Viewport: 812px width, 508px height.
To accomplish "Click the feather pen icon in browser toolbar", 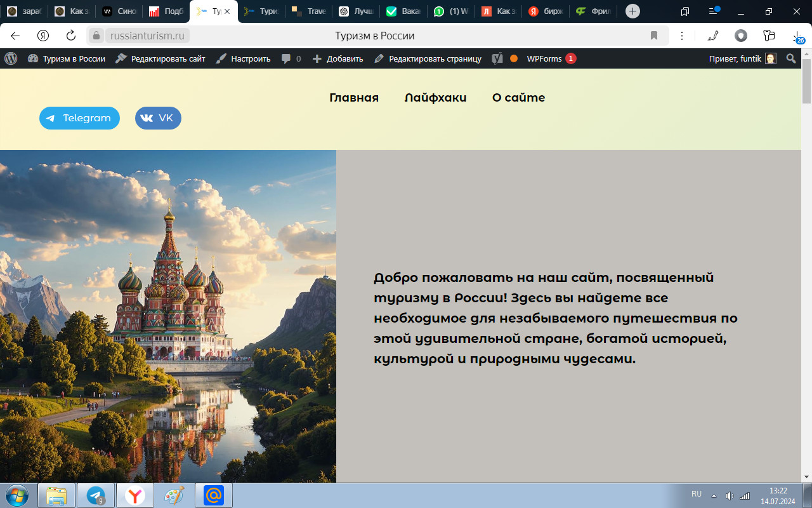I will pyautogui.click(x=713, y=36).
